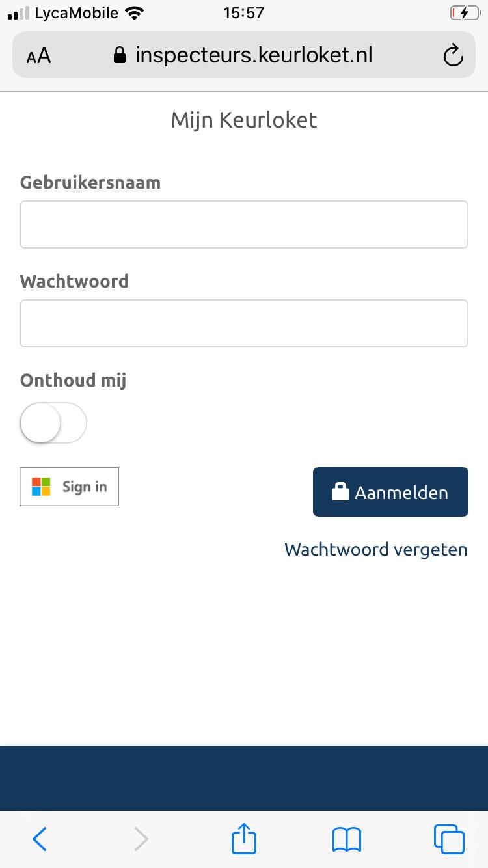
Task: Focus the Wachtwoord password field
Action: 244,323
